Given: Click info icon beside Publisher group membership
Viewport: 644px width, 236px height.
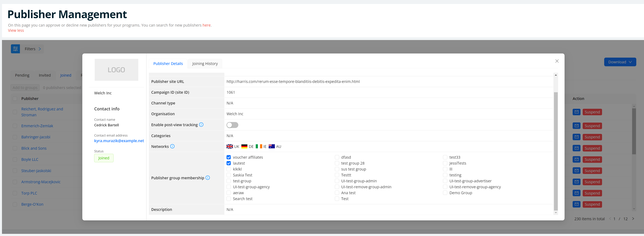Looking at the screenshot, I should (207, 178).
